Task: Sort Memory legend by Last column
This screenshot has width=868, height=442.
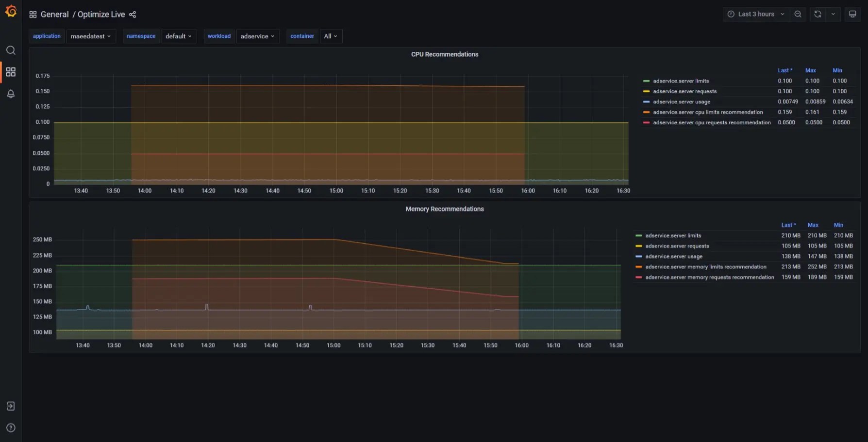Action: [788, 225]
